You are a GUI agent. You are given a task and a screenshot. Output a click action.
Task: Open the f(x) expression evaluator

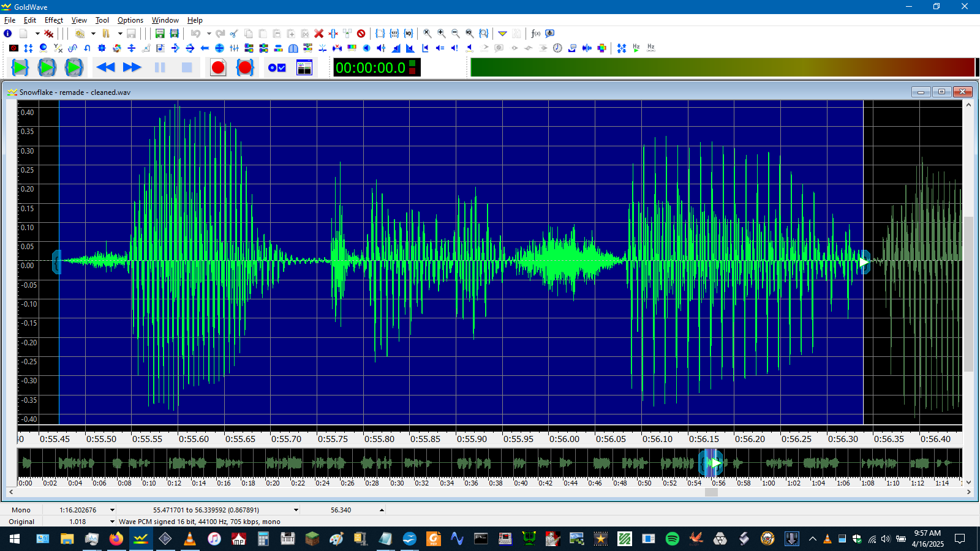[x=535, y=34]
